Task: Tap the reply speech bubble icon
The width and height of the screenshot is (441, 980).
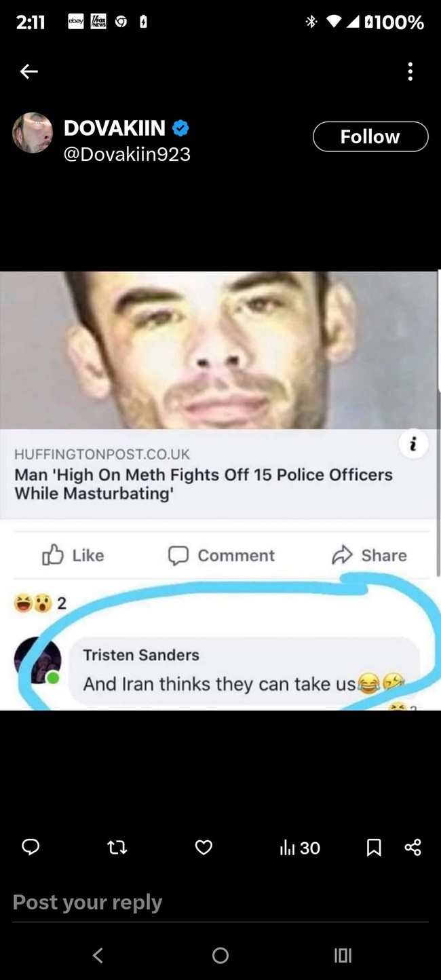Action: pos(31,847)
